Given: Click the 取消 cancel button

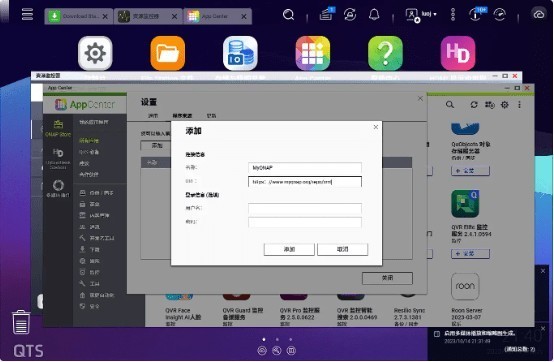Looking at the screenshot, I should click(x=342, y=249).
